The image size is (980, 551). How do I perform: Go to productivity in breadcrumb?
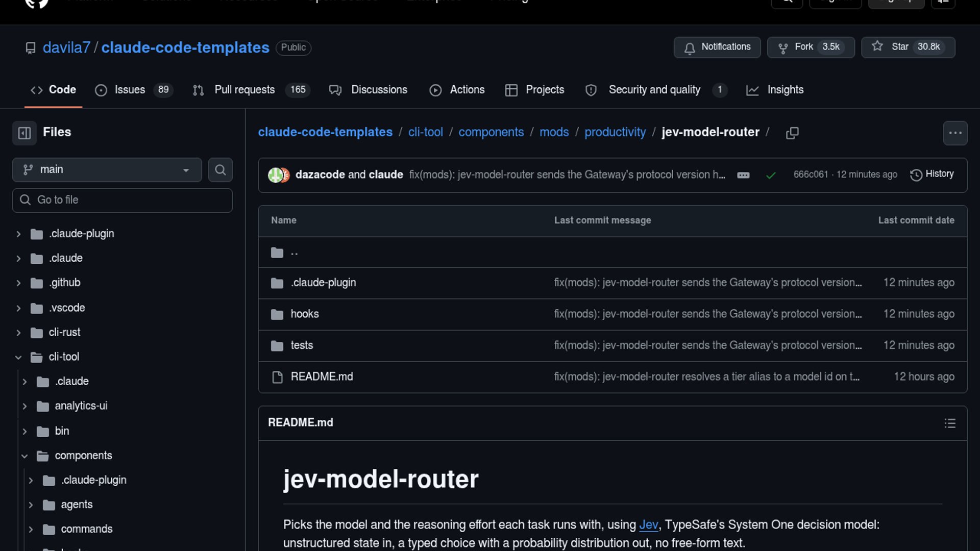615,132
